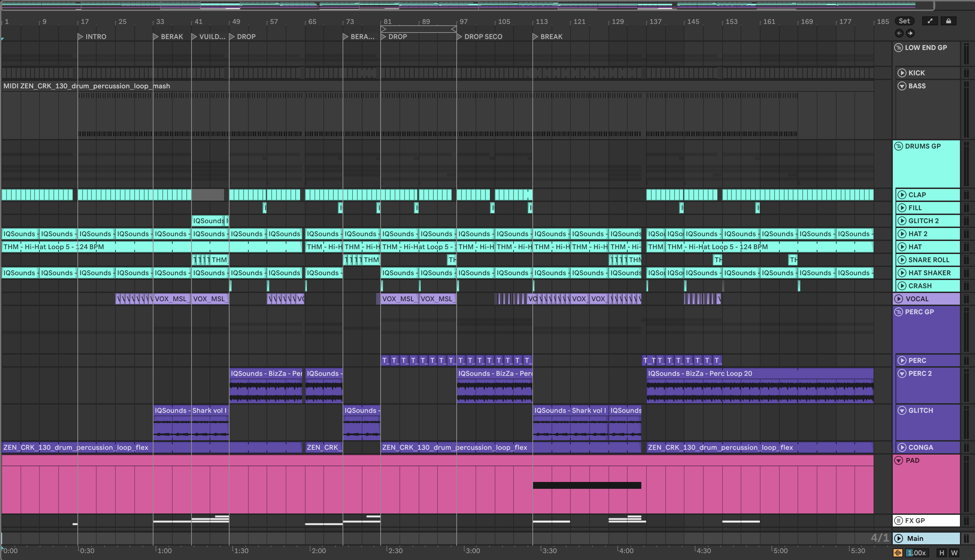Screen dimensions: 975x560
Task: Jump to the BERAK locator
Action: [x=168, y=37]
